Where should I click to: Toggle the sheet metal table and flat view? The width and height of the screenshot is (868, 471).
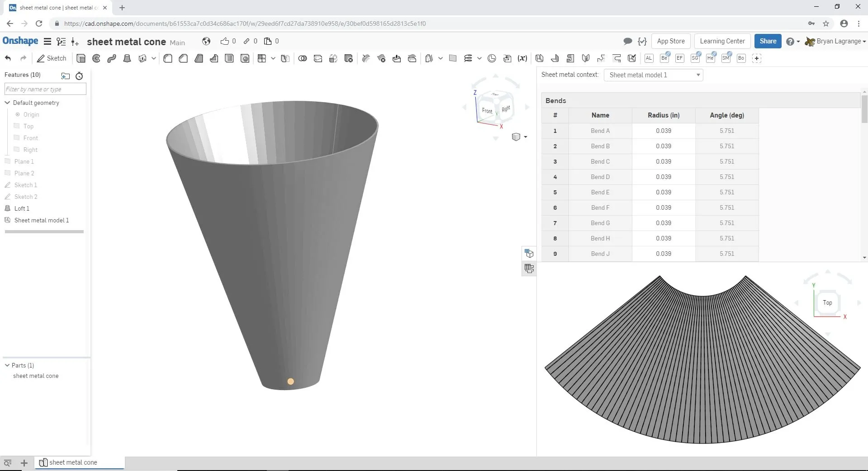coord(529,268)
